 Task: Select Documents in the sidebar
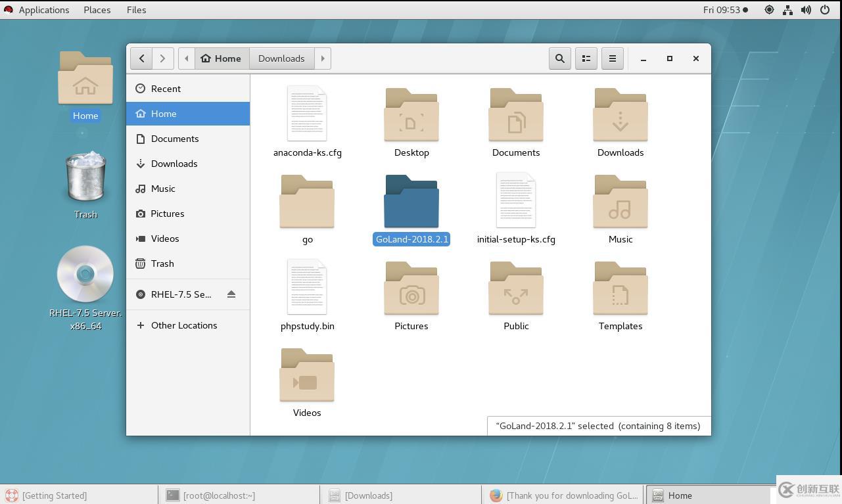coord(188,139)
